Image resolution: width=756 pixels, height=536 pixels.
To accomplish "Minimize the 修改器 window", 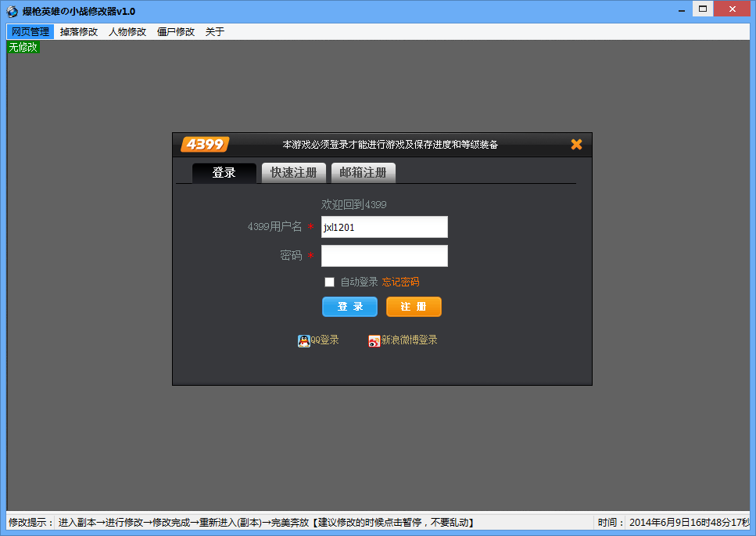I will pos(682,9).
